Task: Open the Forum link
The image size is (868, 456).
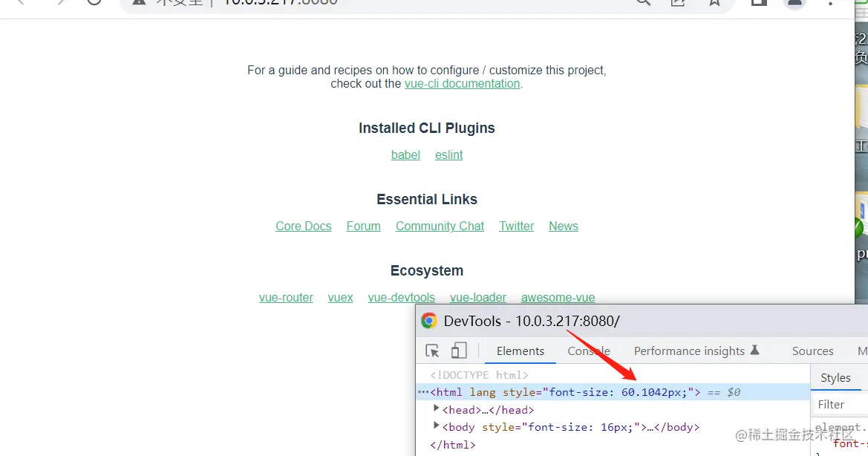Action: click(x=364, y=227)
